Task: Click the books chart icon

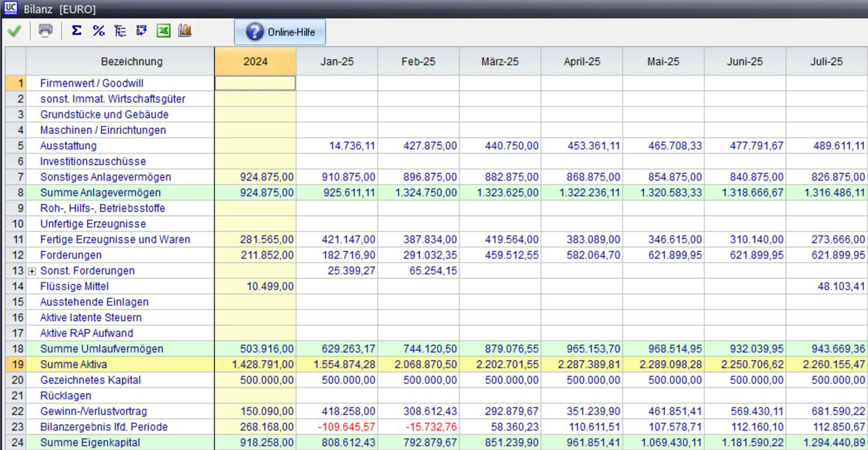Action: [185, 31]
